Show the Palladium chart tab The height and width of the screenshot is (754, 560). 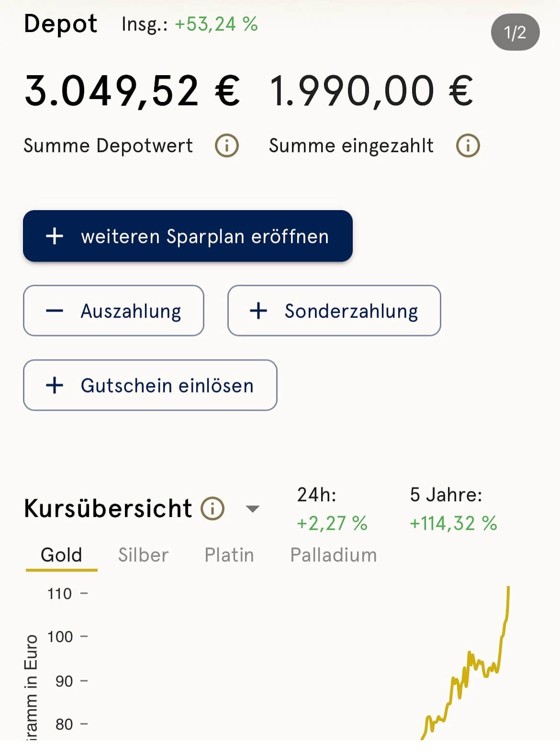(333, 555)
